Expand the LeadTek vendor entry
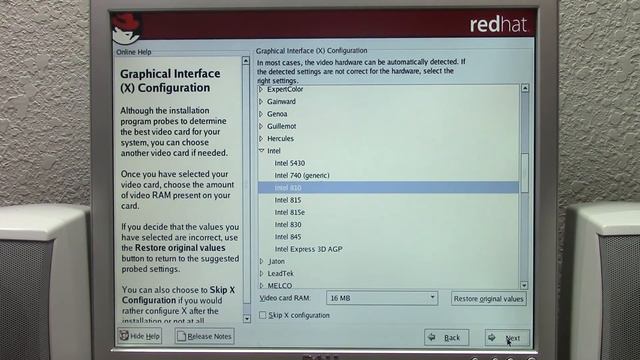Screen dimensions: 640x360 tap(262, 273)
